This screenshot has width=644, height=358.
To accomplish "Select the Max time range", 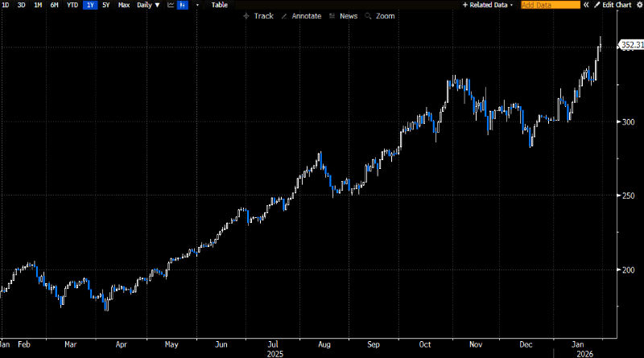I will point(123,5).
